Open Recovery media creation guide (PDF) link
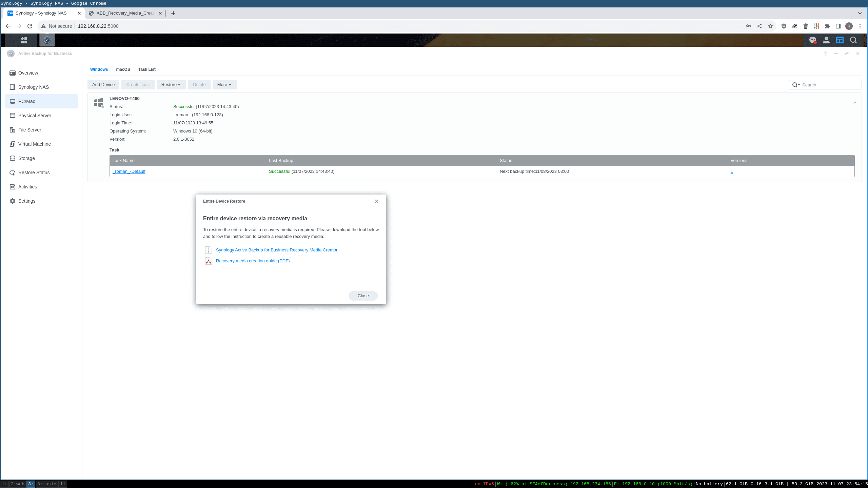 253,261
